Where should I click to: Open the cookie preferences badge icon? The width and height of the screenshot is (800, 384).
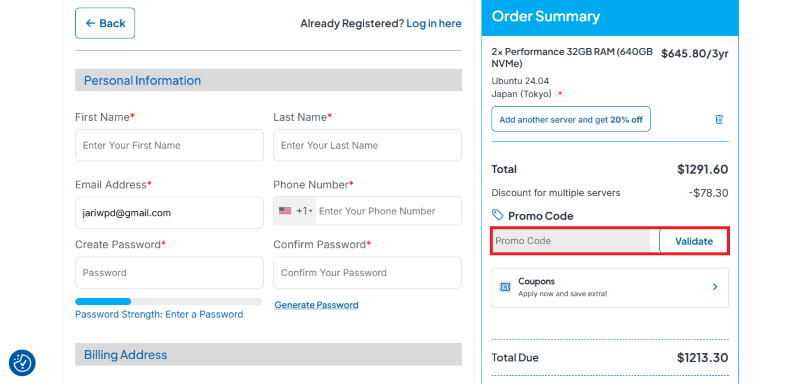pos(22,363)
